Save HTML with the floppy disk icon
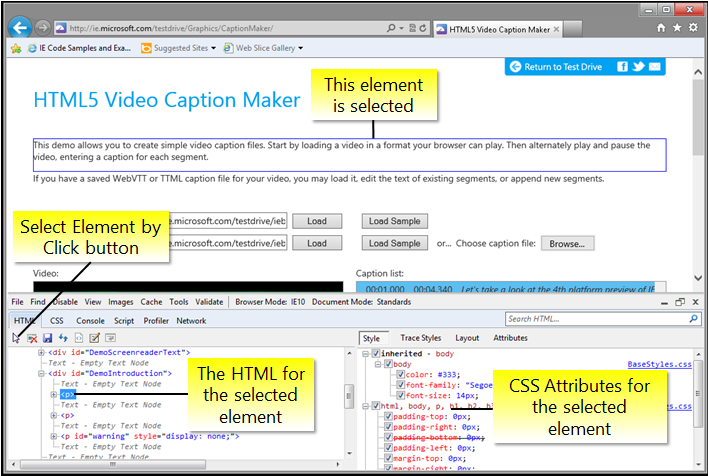708x476 pixels. (x=47, y=338)
